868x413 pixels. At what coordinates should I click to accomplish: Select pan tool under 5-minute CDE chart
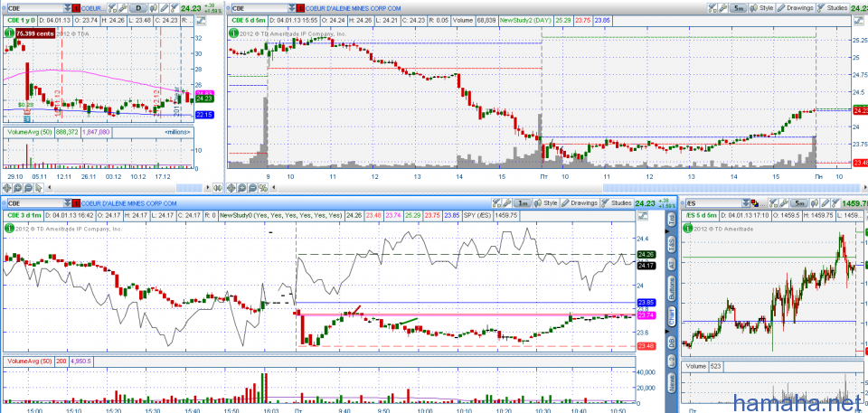point(231,188)
